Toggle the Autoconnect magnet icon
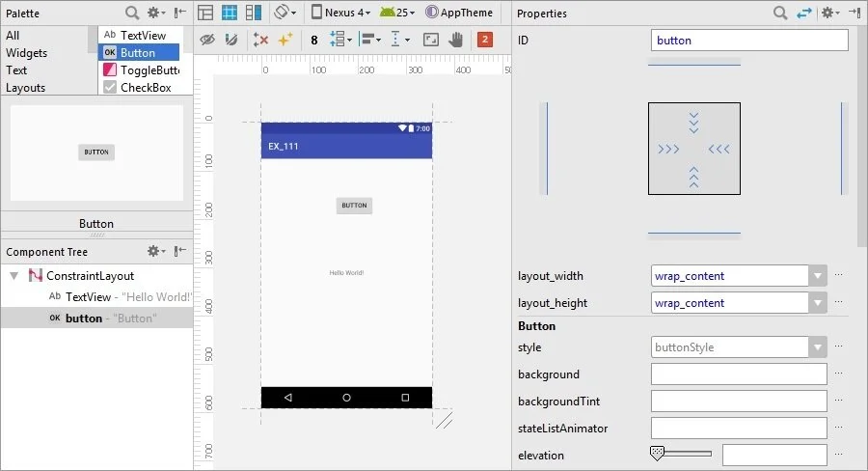The height and width of the screenshot is (471, 868). coord(231,40)
